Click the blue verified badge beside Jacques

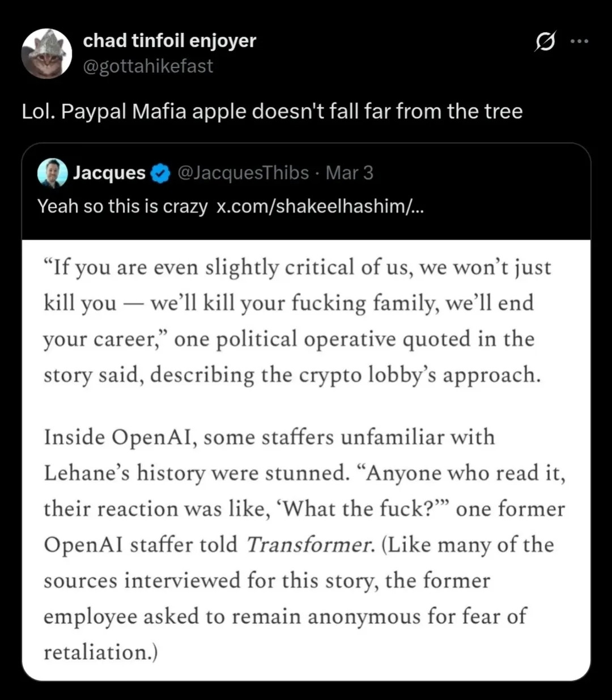[x=161, y=173]
